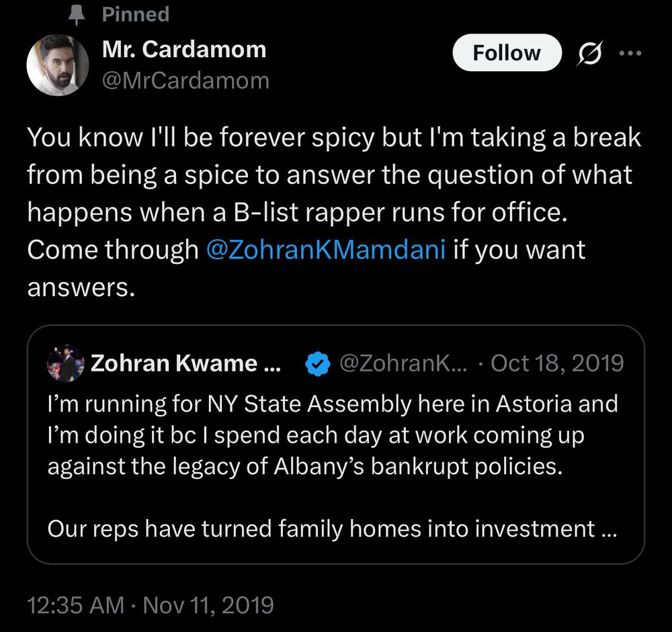
Task: Click the Follow button
Action: click(507, 52)
